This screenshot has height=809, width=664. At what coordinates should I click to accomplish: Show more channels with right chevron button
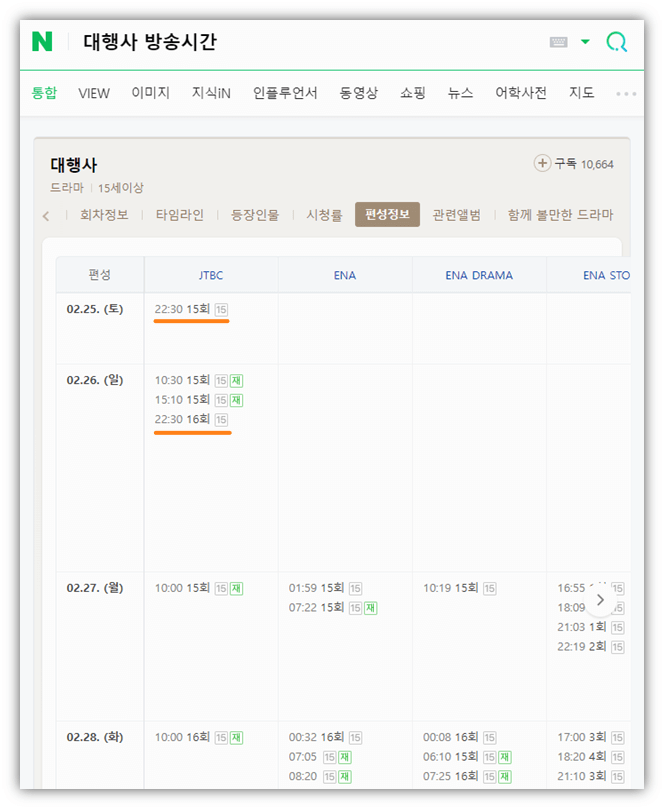click(x=600, y=600)
